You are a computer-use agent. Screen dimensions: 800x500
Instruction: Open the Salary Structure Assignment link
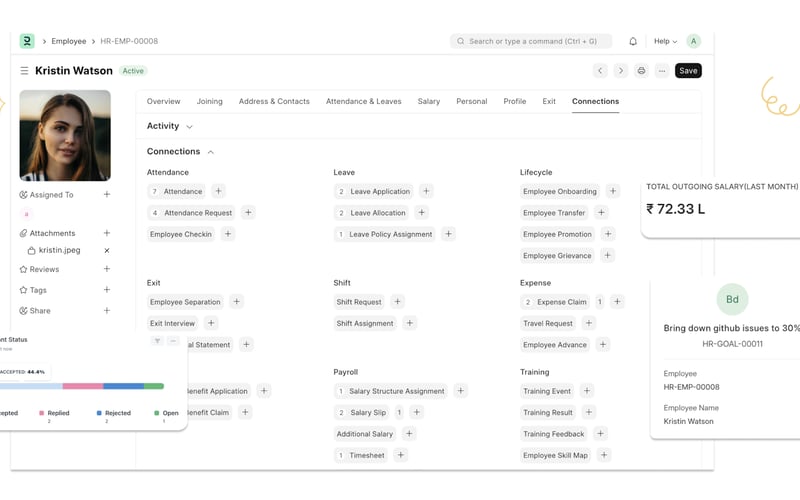[x=396, y=391]
